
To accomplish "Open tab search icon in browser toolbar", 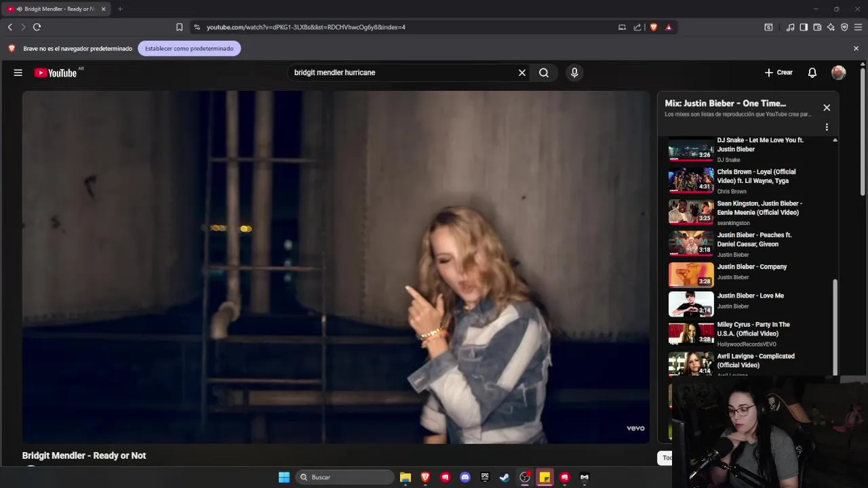I will coord(768,27).
